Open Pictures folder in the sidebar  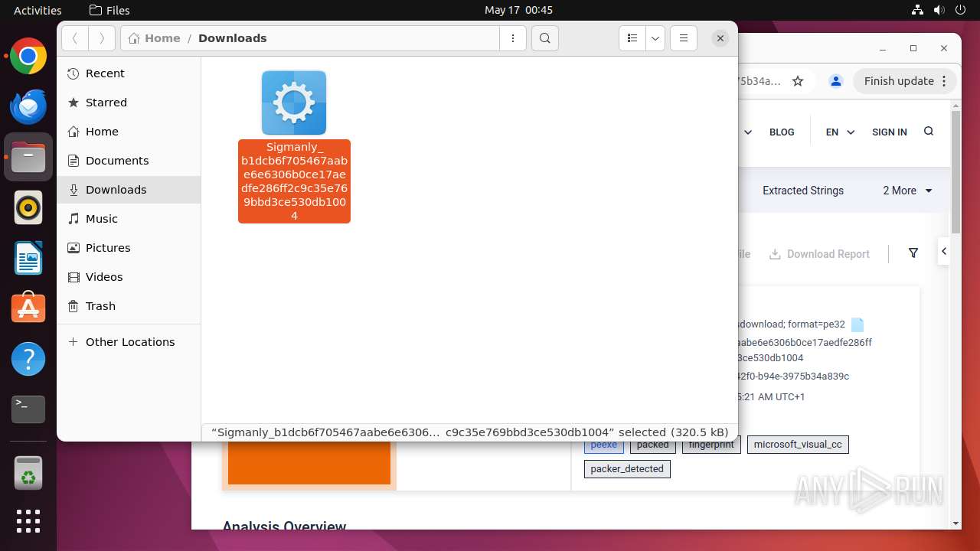tap(129, 248)
